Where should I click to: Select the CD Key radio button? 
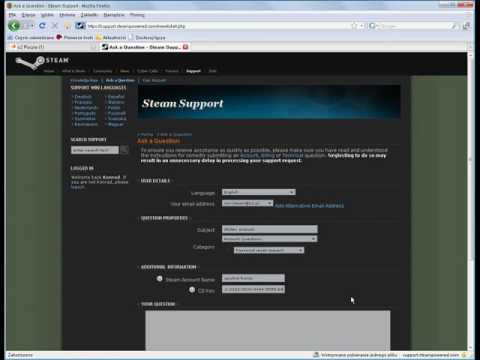pyautogui.click(x=192, y=290)
